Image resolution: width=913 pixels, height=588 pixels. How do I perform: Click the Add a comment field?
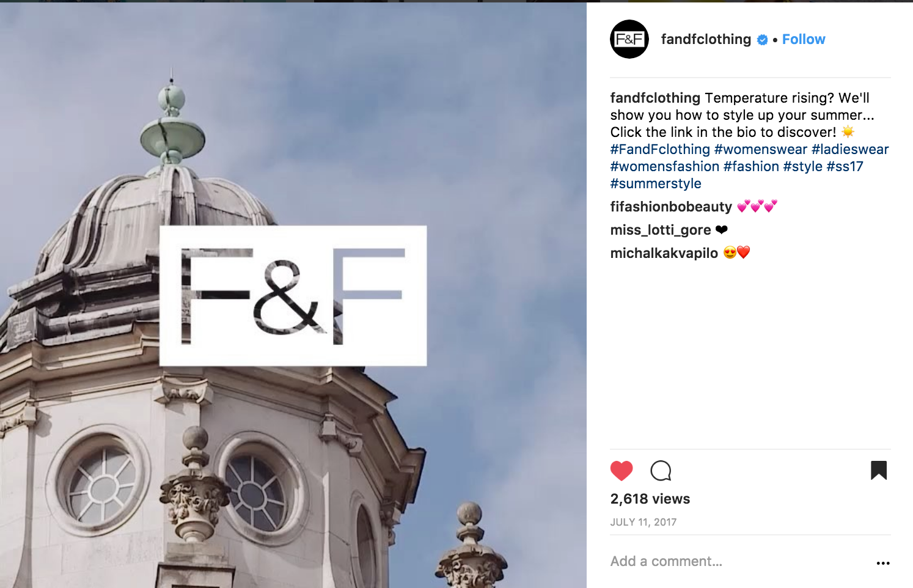click(736, 561)
